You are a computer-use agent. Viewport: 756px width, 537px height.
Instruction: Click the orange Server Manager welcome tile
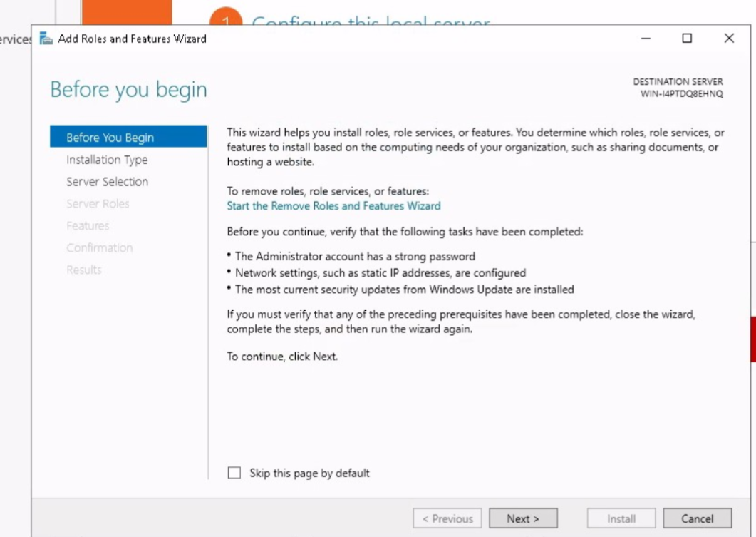126,13
